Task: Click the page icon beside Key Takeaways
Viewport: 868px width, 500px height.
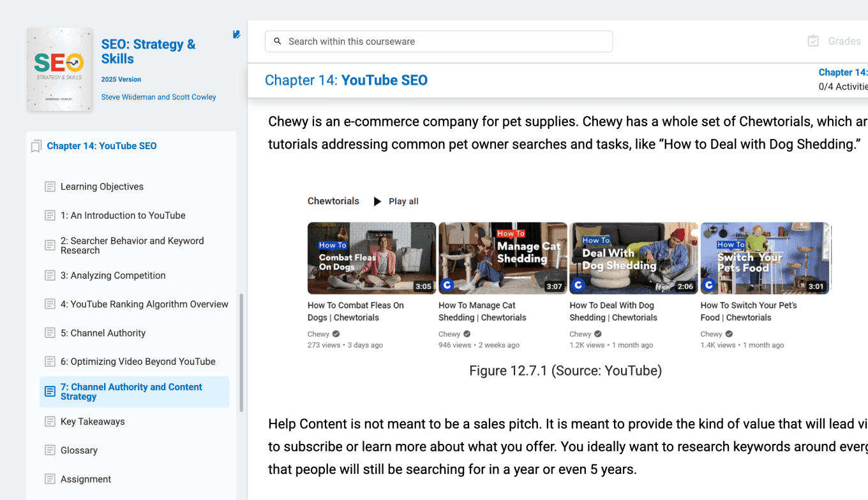Action: [x=50, y=422]
